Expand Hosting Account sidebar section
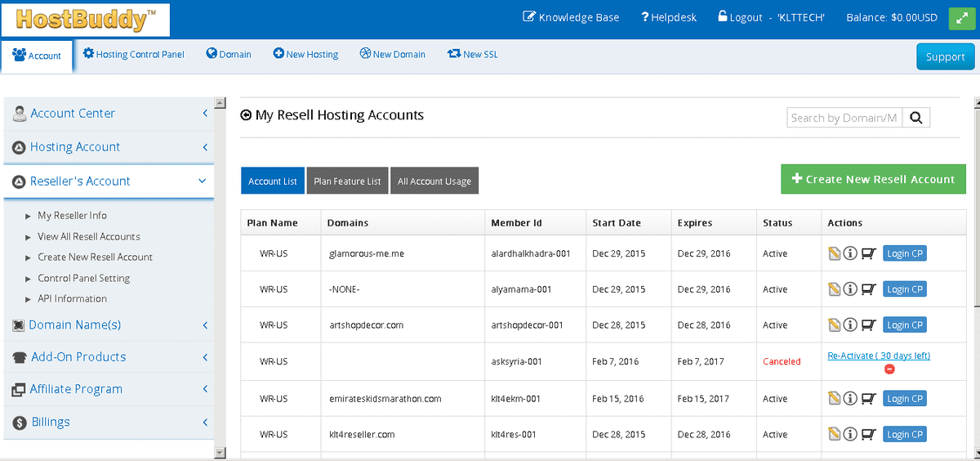The image size is (980, 461). pos(107,147)
